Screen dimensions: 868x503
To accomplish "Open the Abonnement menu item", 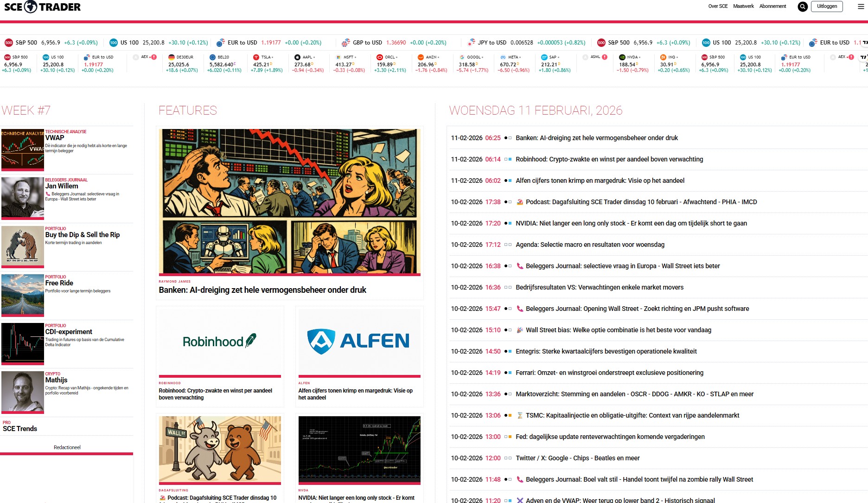I will (x=772, y=6).
